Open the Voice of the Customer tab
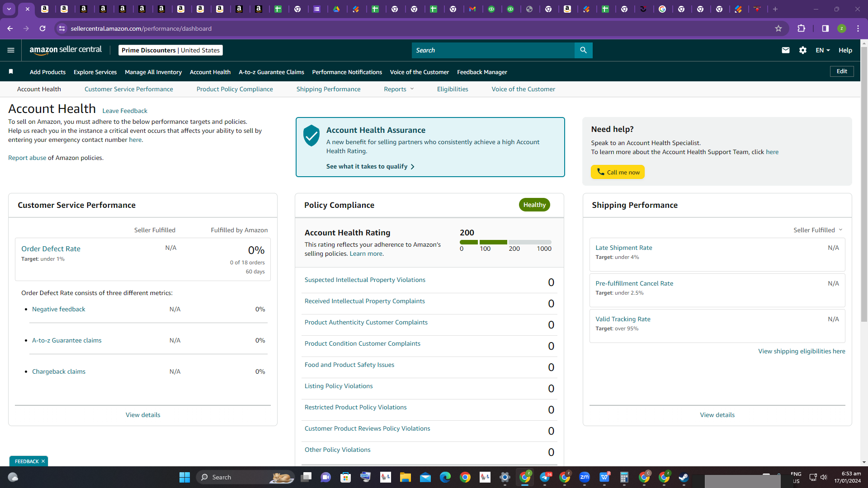 click(x=524, y=89)
